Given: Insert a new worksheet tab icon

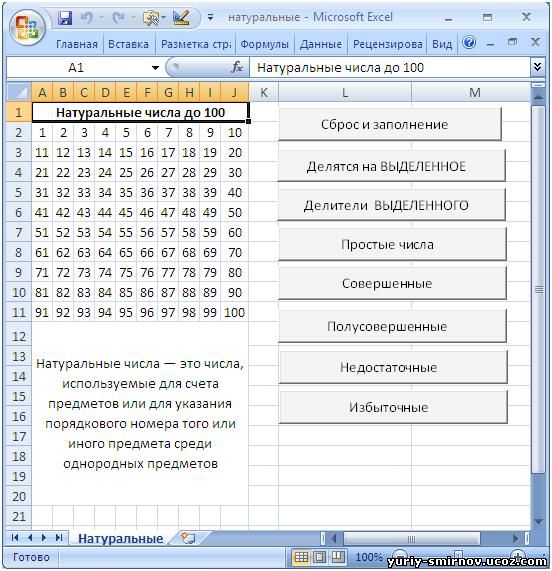Looking at the screenshot, I should 188,538.
